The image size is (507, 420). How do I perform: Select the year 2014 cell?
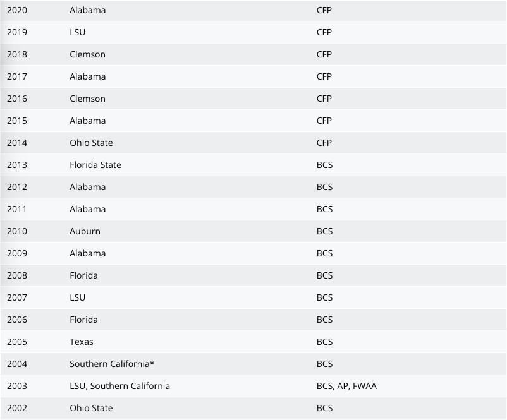click(17, 143)
